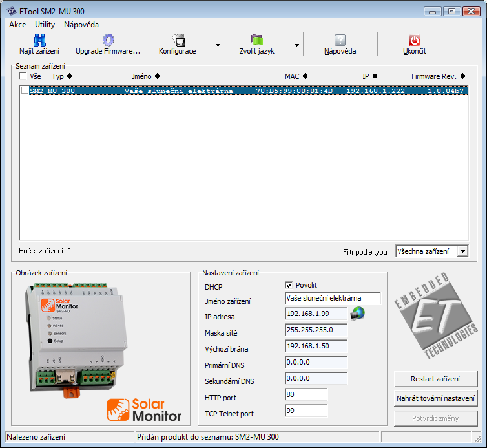The height and width of the screenshot is (448, 487).
Task: Open the Nápověda help toolbar icon
Action: 340,40
